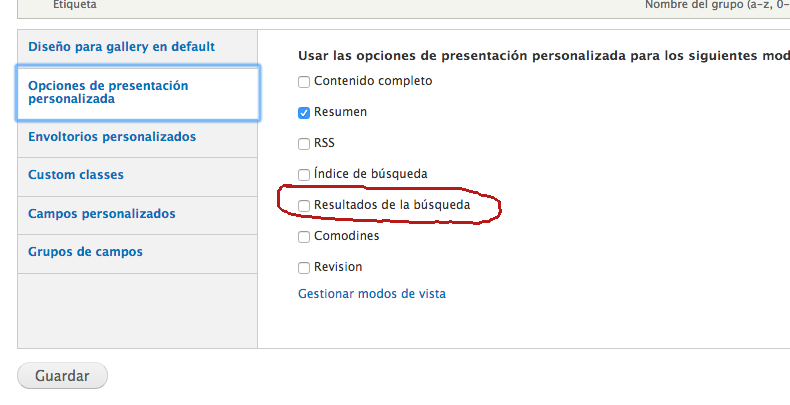Switch to the Envoltorios personalizados tab
Viewport: 790px width, 405px height.
coord(112,136)
